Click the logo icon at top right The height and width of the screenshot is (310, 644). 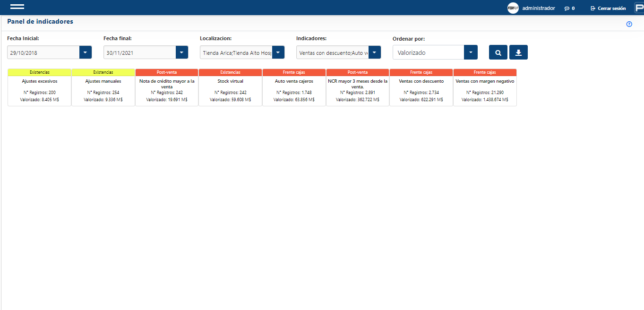[639, 8]
